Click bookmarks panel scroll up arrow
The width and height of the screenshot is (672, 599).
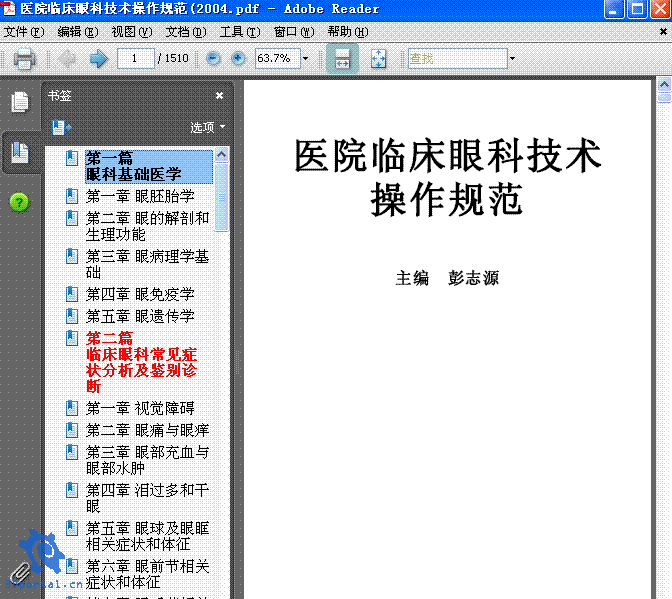tap(221, 154)
